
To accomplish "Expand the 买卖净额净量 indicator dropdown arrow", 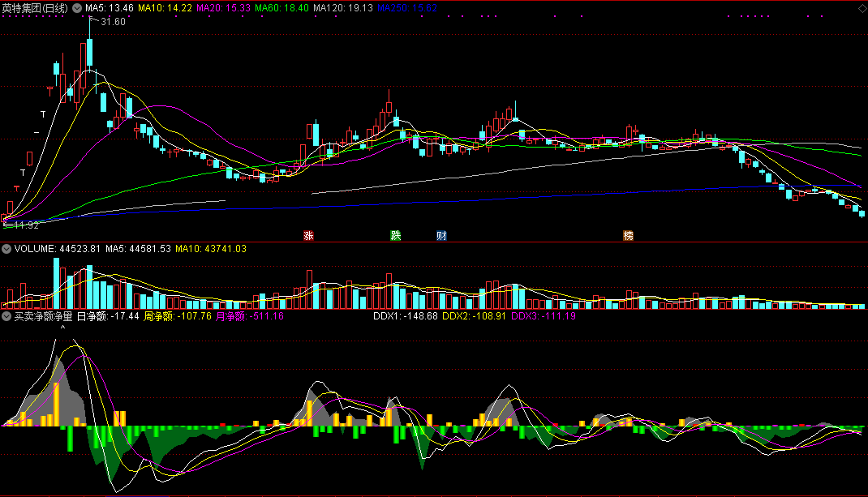I will 6,316.
